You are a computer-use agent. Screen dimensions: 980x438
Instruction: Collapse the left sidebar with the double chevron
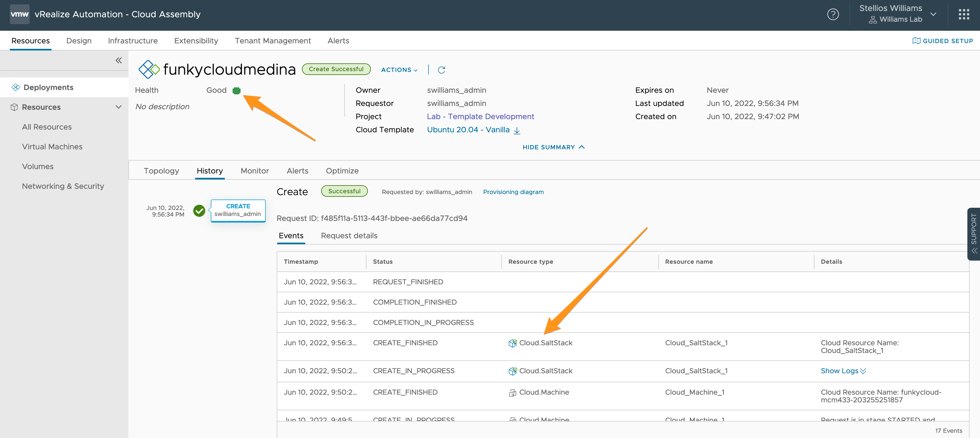[119, 60]
